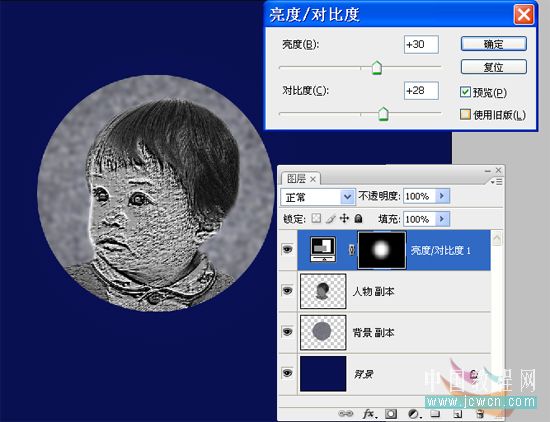Select the 人物 副本 layer thumbnail

point(323,291)
